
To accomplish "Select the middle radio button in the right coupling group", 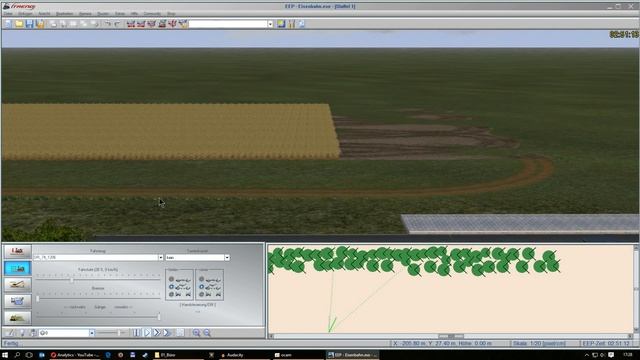I will point(202,287).
